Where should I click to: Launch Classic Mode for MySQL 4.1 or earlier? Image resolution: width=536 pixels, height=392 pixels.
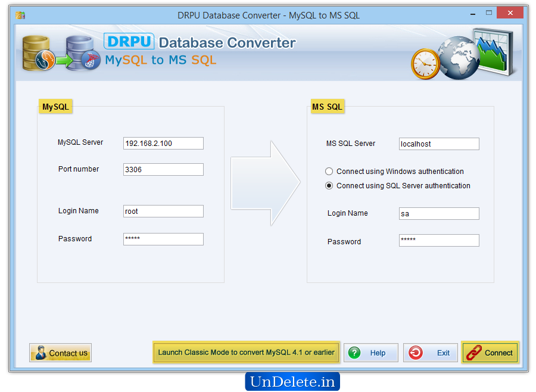(246, 352)
